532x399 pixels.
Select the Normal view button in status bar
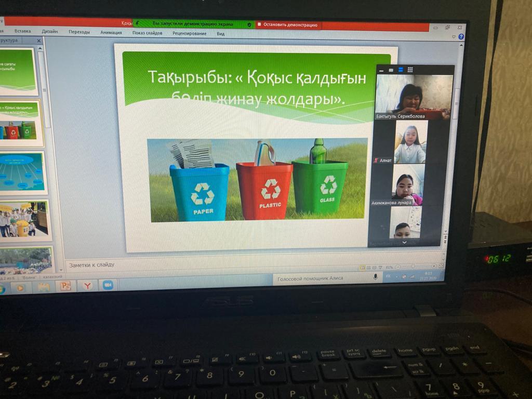363,268
